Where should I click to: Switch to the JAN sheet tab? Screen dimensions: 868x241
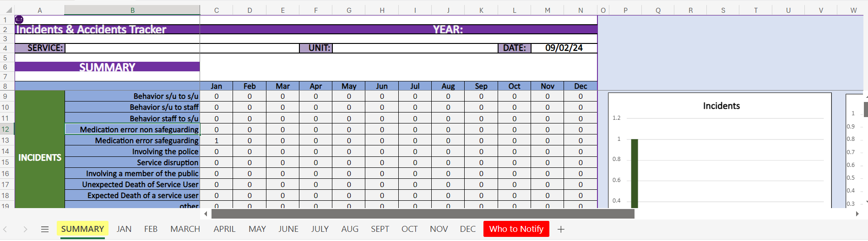124,229
